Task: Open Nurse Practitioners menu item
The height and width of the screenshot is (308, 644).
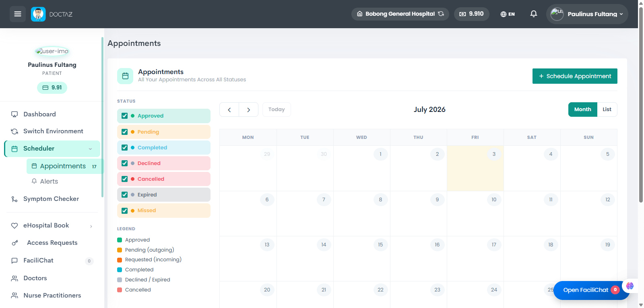Action: [52, 296]
